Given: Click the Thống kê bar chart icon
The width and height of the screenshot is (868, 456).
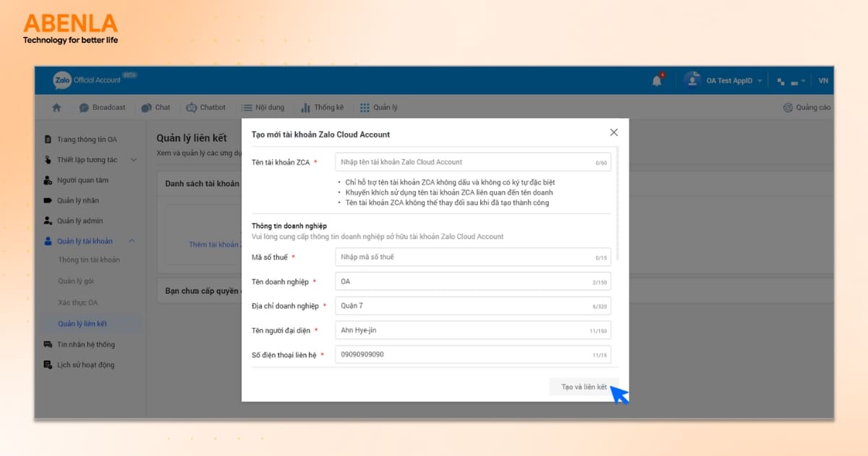Looking at the screenshot, I should click(x=306, y=108).
